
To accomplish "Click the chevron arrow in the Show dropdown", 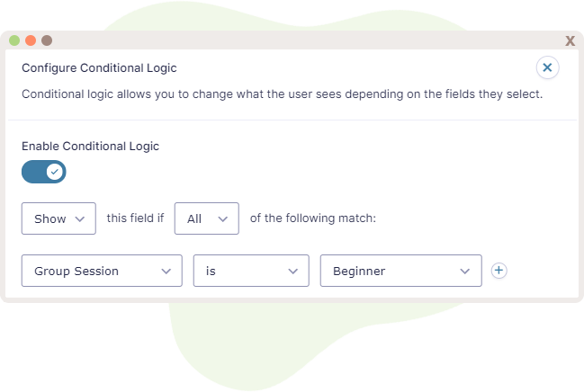I will click(80, 219).
